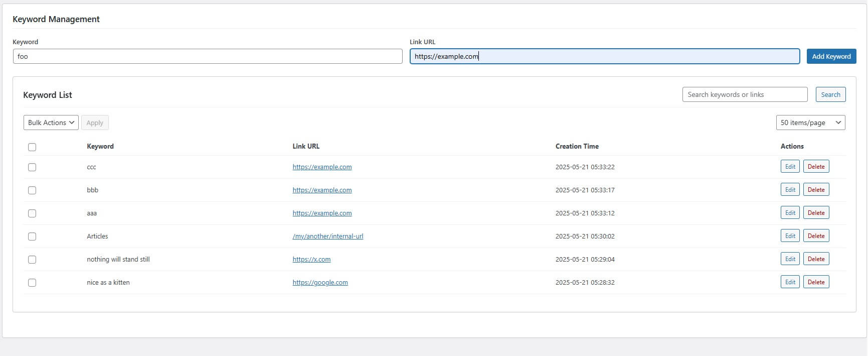Click the Link URL column header

[306, 146]
